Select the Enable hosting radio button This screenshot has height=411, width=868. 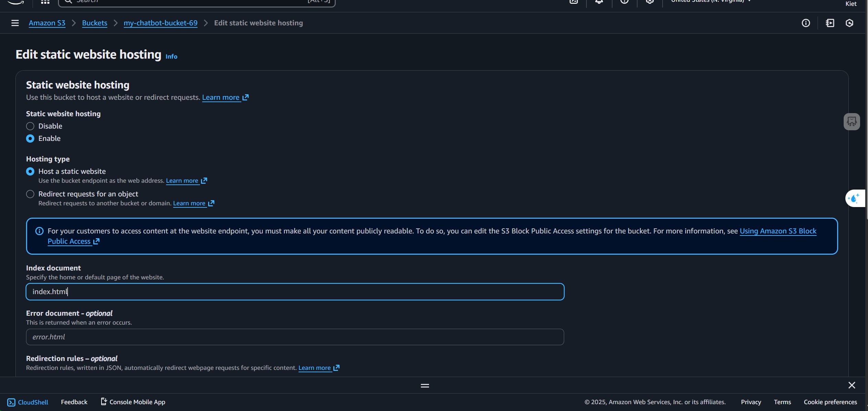[x=30, y=138]
